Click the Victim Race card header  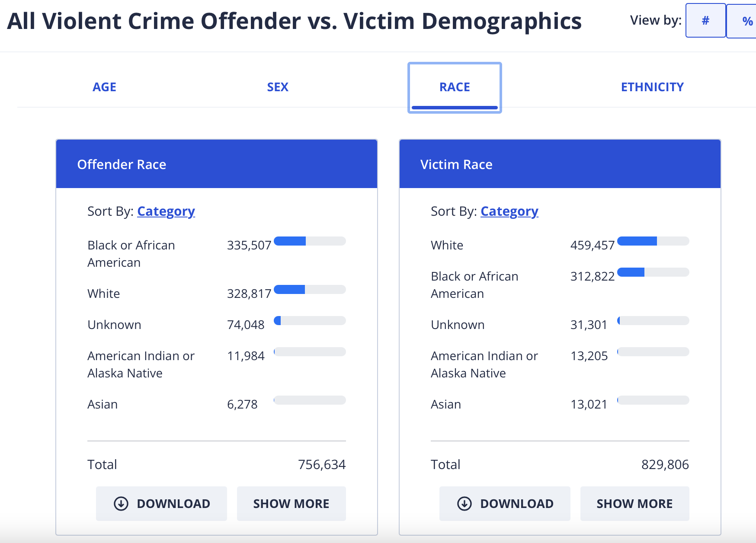[x=560, y=164]
